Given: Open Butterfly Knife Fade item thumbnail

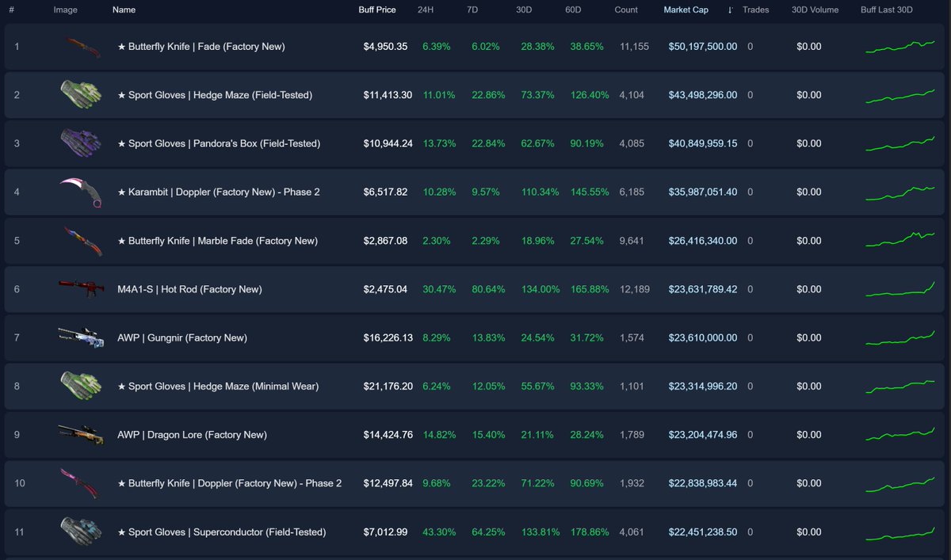Looking at the screenshot, I should tap(80, 47).
